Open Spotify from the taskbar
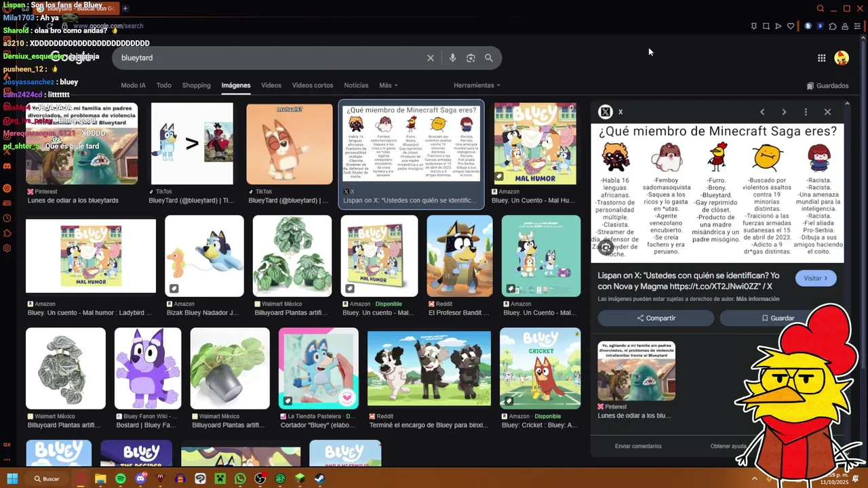Viewport: 868px width, 488px height. (x=121, y=479)
